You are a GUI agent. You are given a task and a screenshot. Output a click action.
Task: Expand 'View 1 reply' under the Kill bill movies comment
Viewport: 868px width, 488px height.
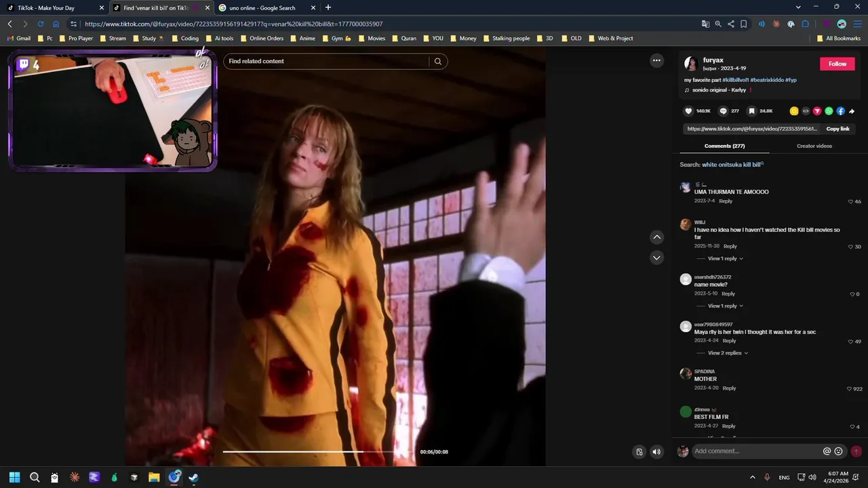pyautogui.click(x=726, y=258)
